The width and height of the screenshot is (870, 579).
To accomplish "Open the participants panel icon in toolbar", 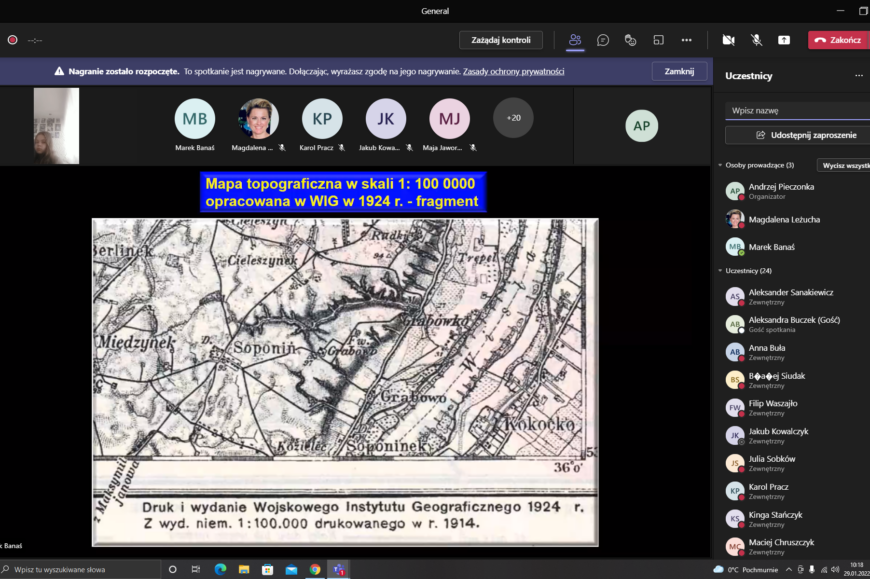I will (x=575, y=40).
